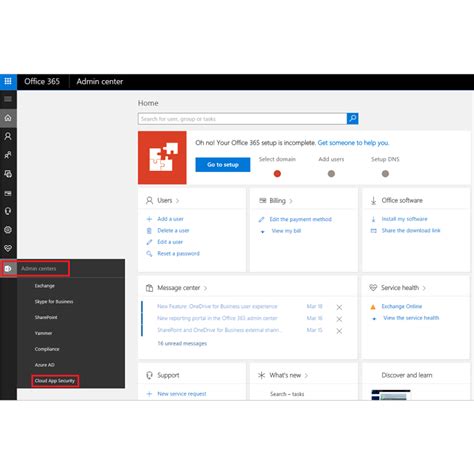The image size is (474, 474).
Task: Click the Edit a user link
Action: tap(170, 242)
